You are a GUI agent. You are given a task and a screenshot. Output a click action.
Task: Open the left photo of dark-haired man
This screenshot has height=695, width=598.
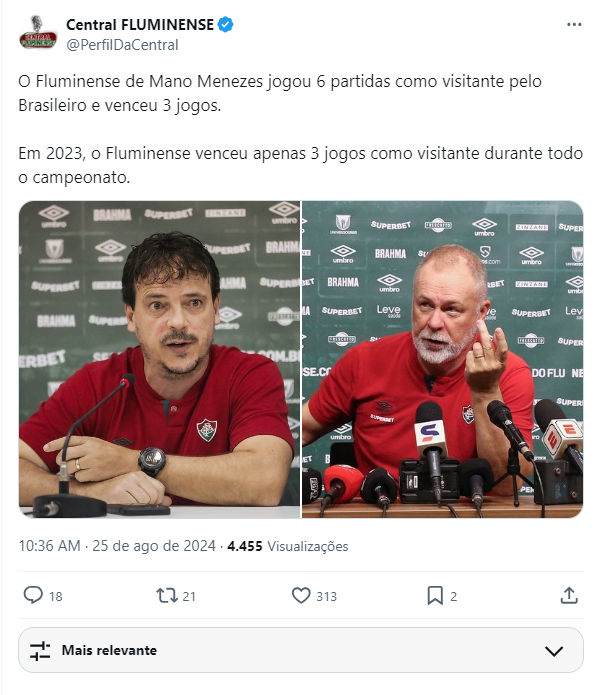click(x=160, y=359)
